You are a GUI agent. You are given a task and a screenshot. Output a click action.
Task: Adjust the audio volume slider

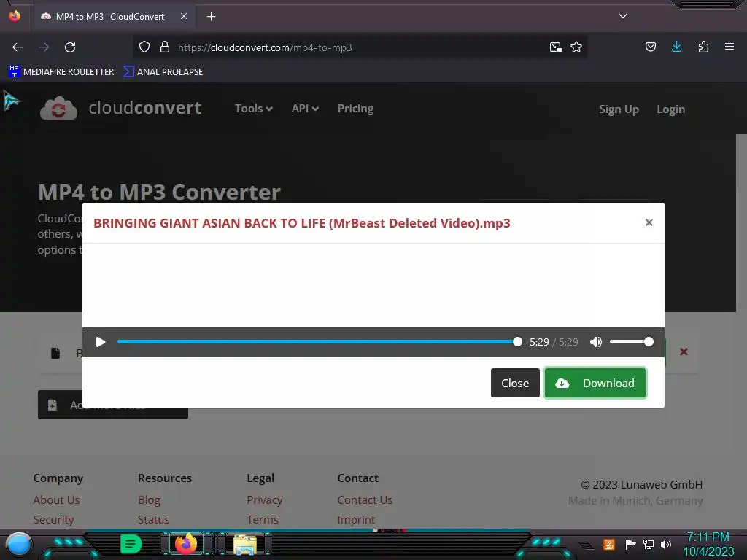(631, 342)
